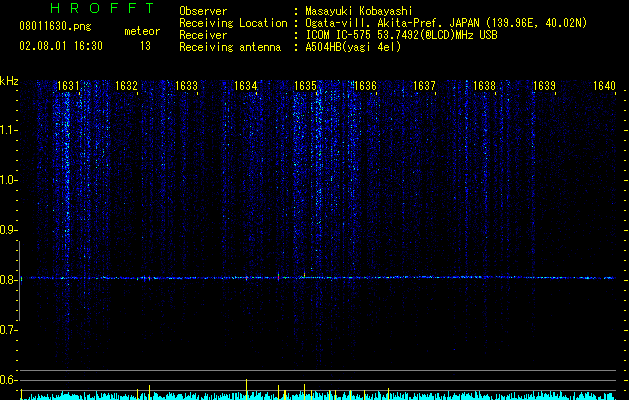Click the 0.9 kHz axis label
Image resolution: width=629 pixels, height=400 pixels.
coord(8,230)
